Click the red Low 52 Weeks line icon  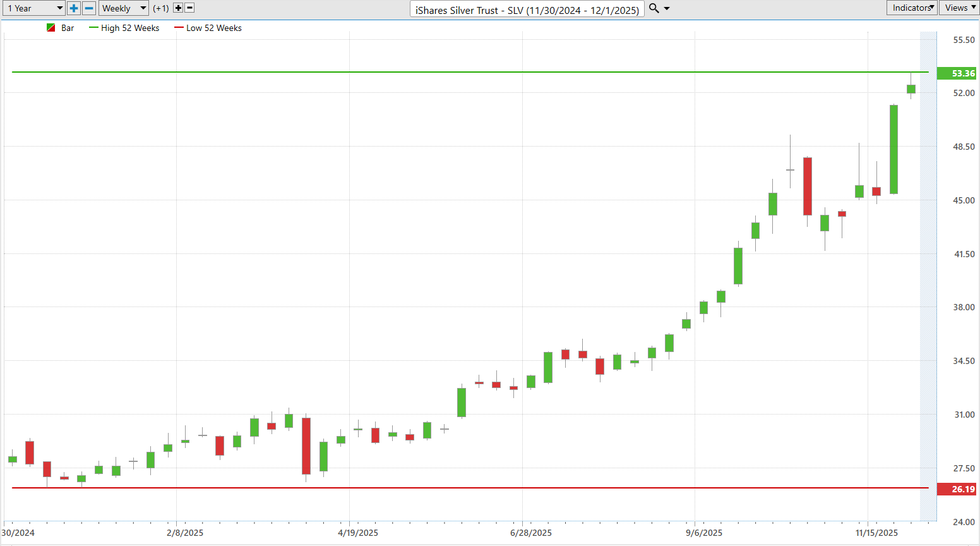click(x=179, y=28)
